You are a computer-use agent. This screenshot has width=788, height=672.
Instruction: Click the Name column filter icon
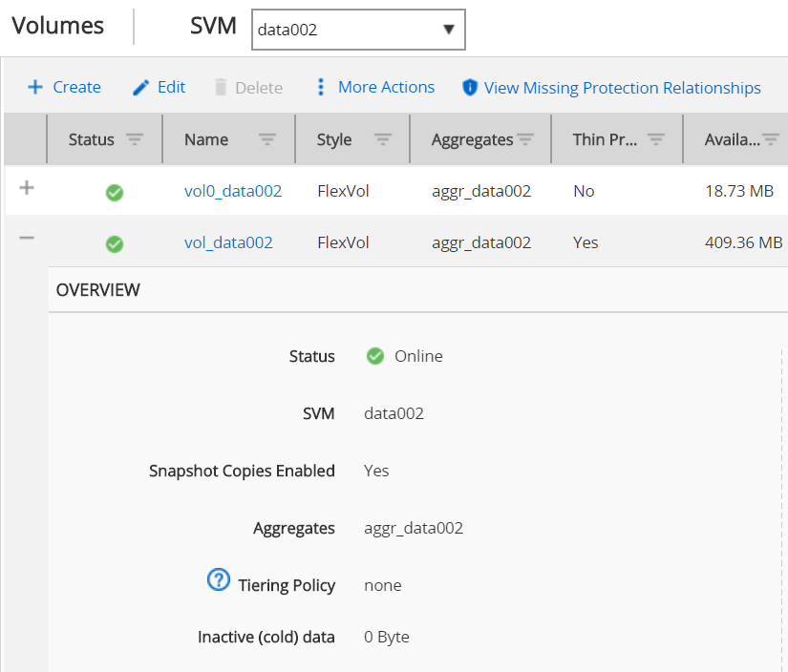point(267,140)
